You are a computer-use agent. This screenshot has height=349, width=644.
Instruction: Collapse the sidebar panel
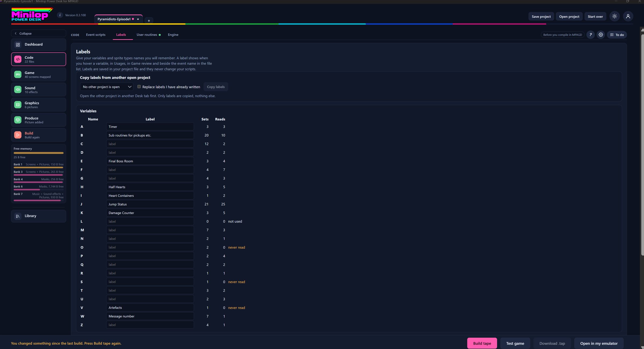pyautogui.click(x=38, y=33)
